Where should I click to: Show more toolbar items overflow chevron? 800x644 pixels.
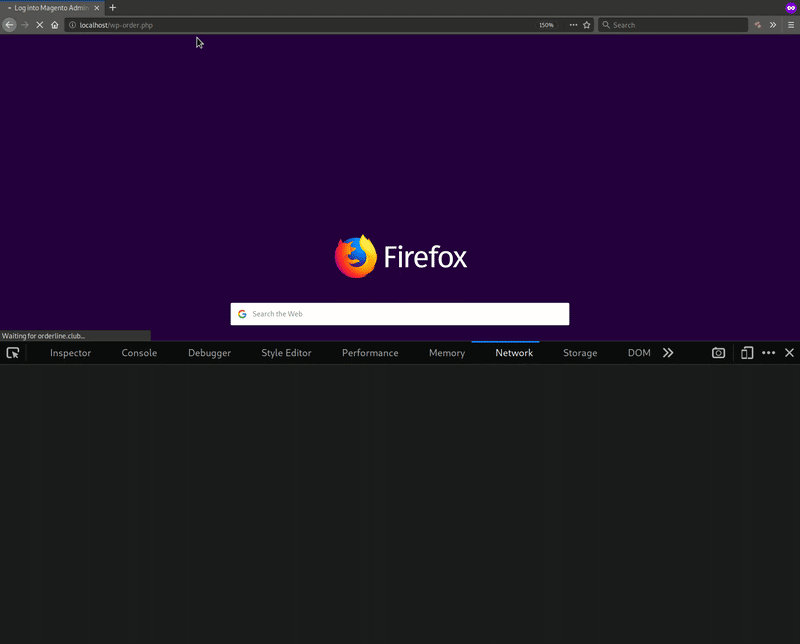tap(773, 25)
